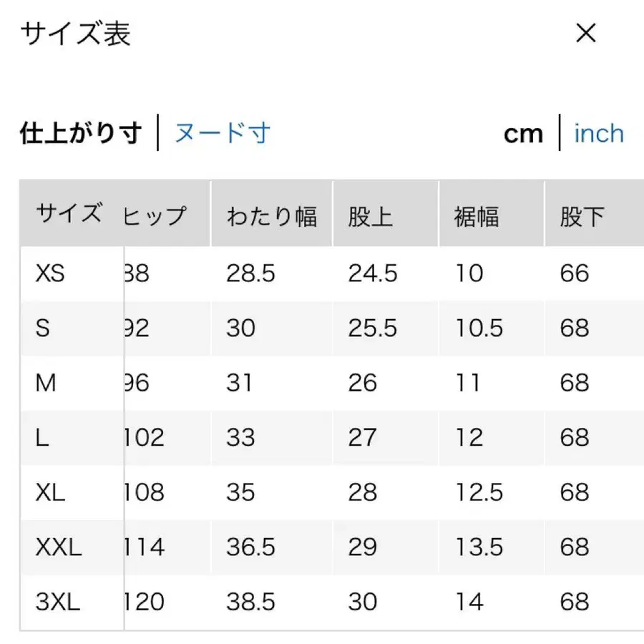Select the cm unit tab
The width and height of the screenshot is (644, 644).
point(524,133)
